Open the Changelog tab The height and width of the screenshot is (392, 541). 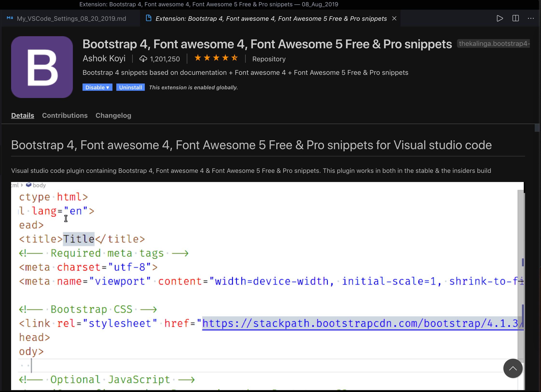click(x=113, y=115)
